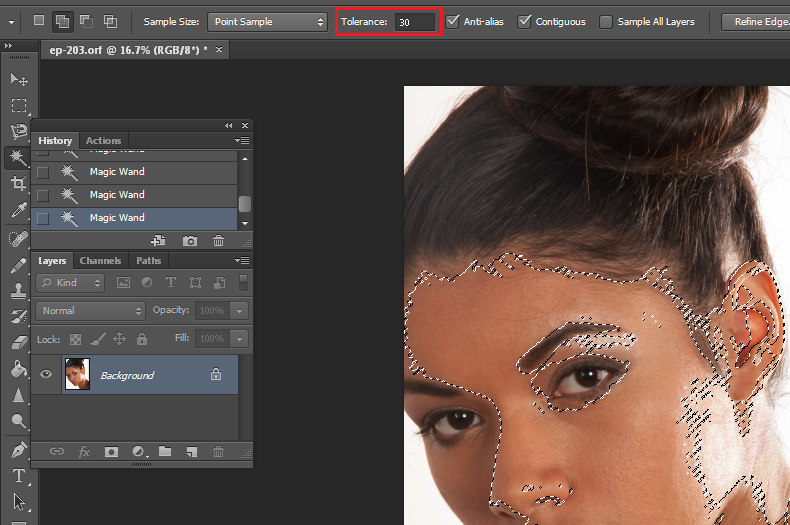This screenshot has height=525, width=790.
Task: Select the Paint Bucket tool
Action: [x=19, y=369]
